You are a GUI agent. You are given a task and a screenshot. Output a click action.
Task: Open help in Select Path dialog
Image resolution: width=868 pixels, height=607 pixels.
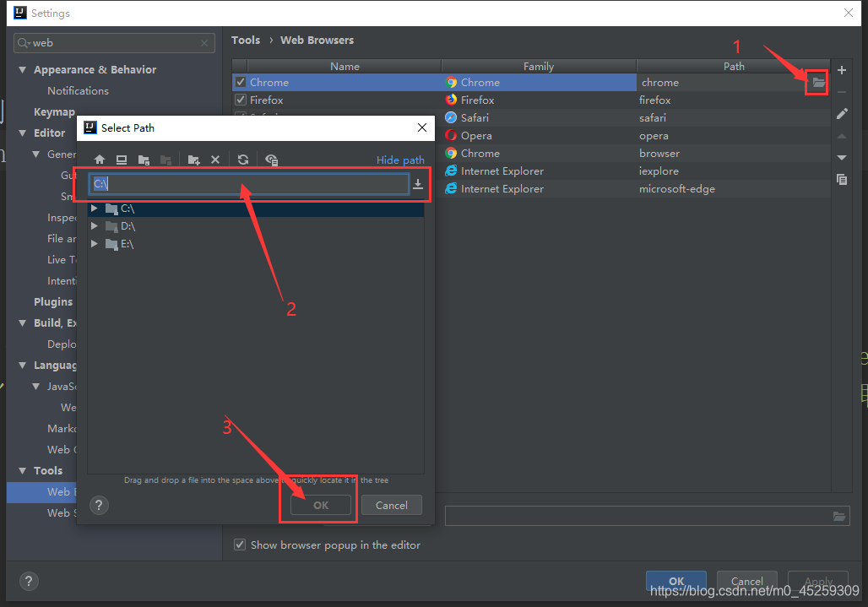click(99, 505)
